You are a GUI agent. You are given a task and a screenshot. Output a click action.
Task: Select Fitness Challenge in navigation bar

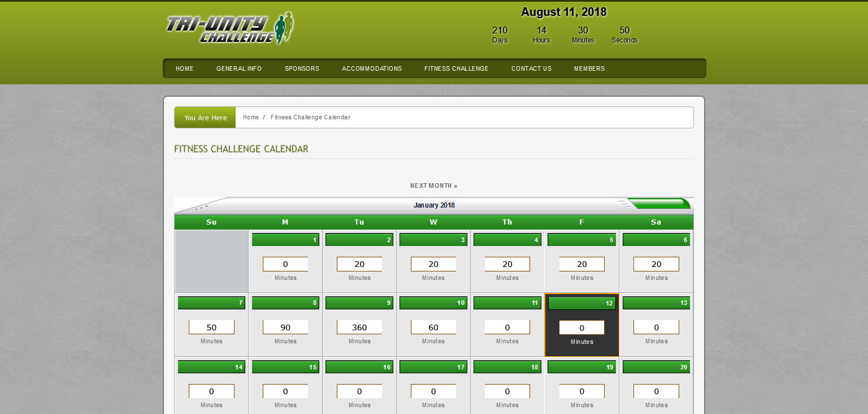(x=456, y=68)
